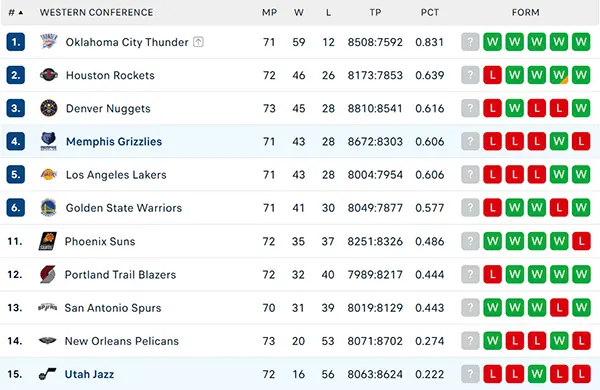Click the Phoenix Suns logo
The height and width of the screenshot is (390, 600).
point(48,241)
